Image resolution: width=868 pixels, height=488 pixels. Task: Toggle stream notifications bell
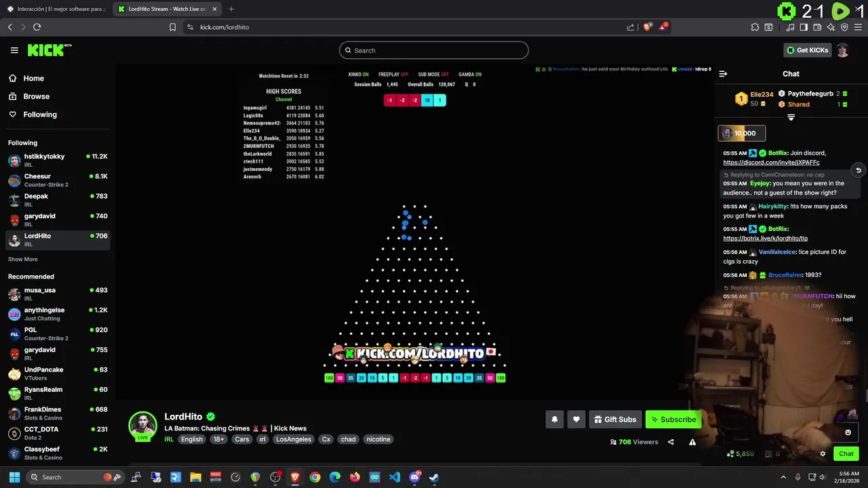[554, 420]
